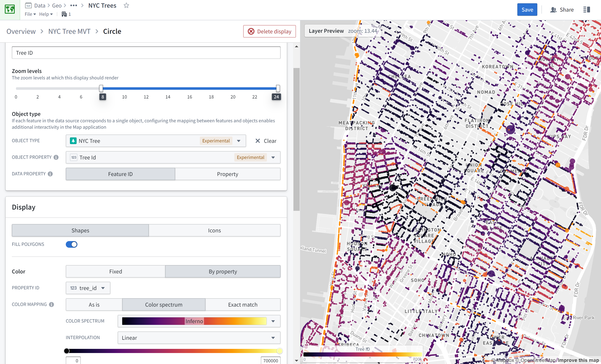
Task: Click the NYC Tree green tree icon
Action: pyautogui.click(x=73, y=141)
